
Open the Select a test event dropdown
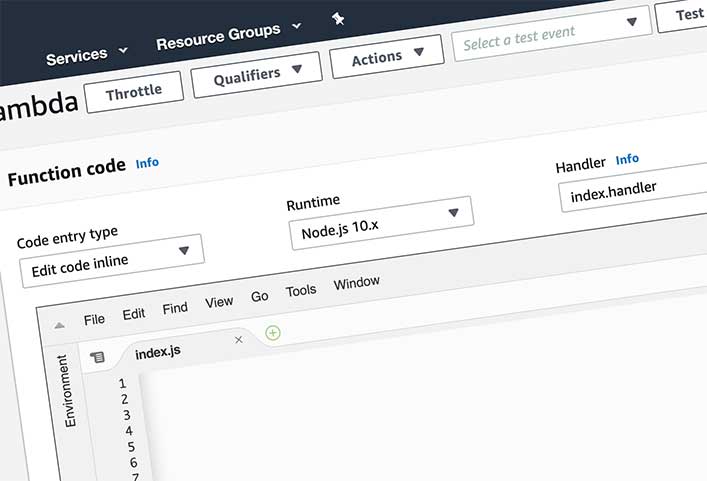pyautogui.click(x=551, y=34)
